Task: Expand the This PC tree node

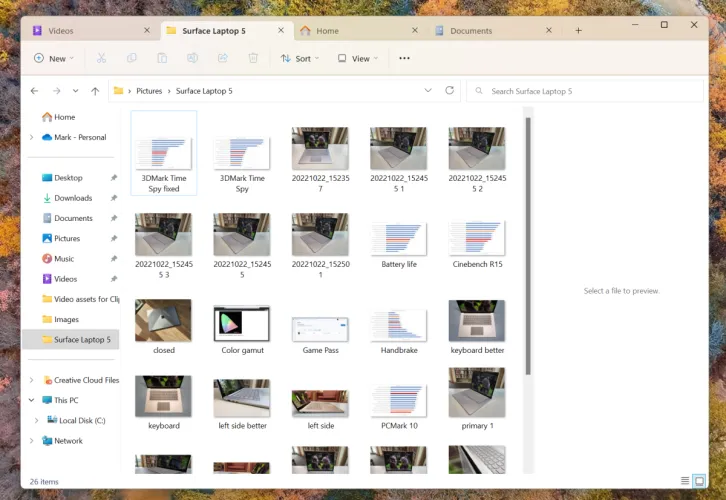Action: [x=32, y=400]
